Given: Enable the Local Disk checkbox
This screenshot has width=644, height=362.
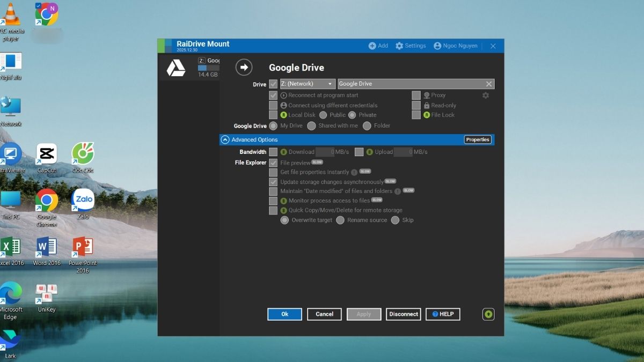Looking at the screenshot, I should pos(273,115).
